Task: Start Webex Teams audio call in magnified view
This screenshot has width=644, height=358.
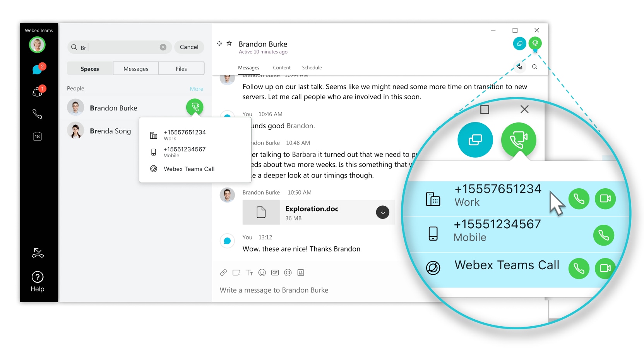Action: pyautogui.click(x=579, y=268)
